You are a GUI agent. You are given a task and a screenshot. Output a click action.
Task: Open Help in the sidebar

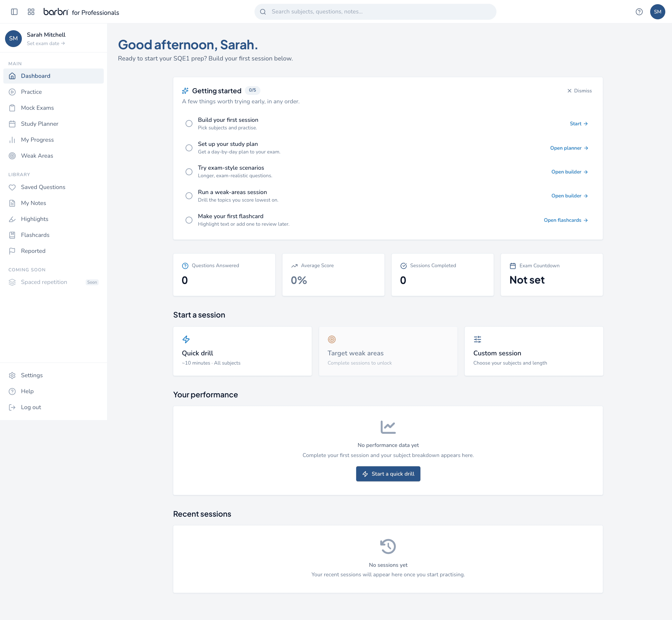click(x=53, y=391)
